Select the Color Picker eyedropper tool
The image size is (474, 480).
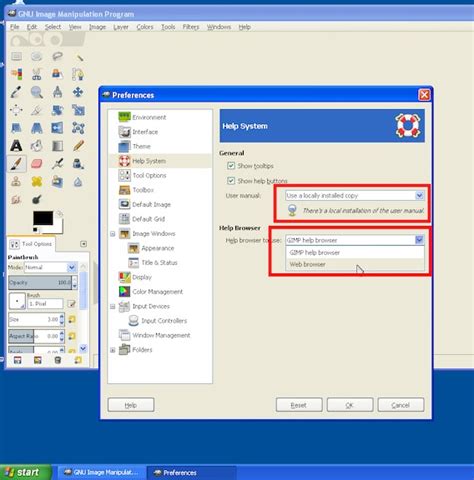16,92
